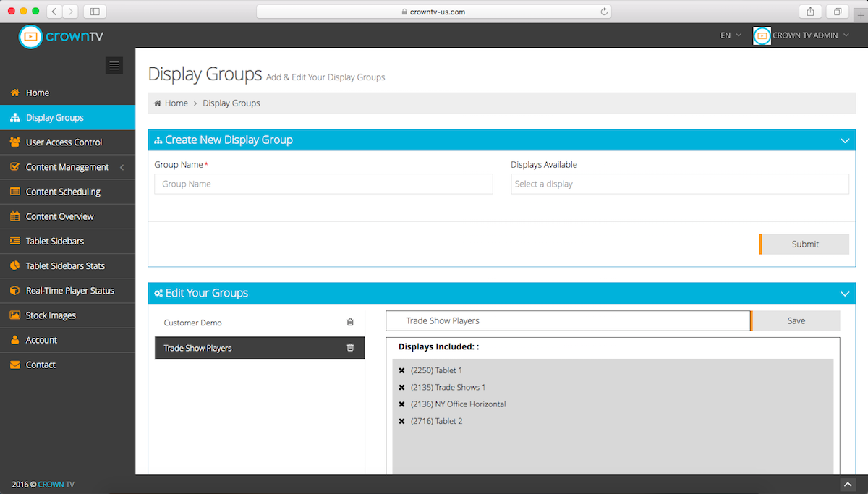Open the Displays Available select box
The height and width of the screenshot is (494, 868).
tap(679, 184)
